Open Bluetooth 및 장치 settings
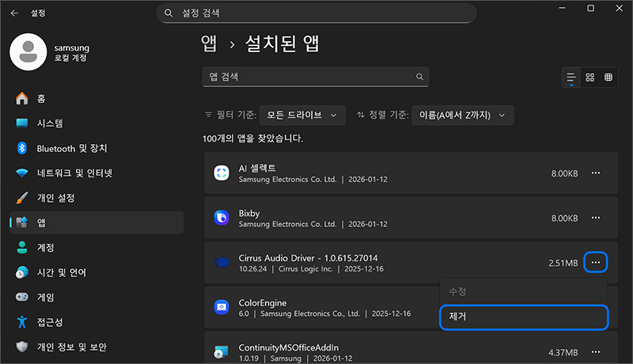Screen dimensions: 633x364 (97, 148)
